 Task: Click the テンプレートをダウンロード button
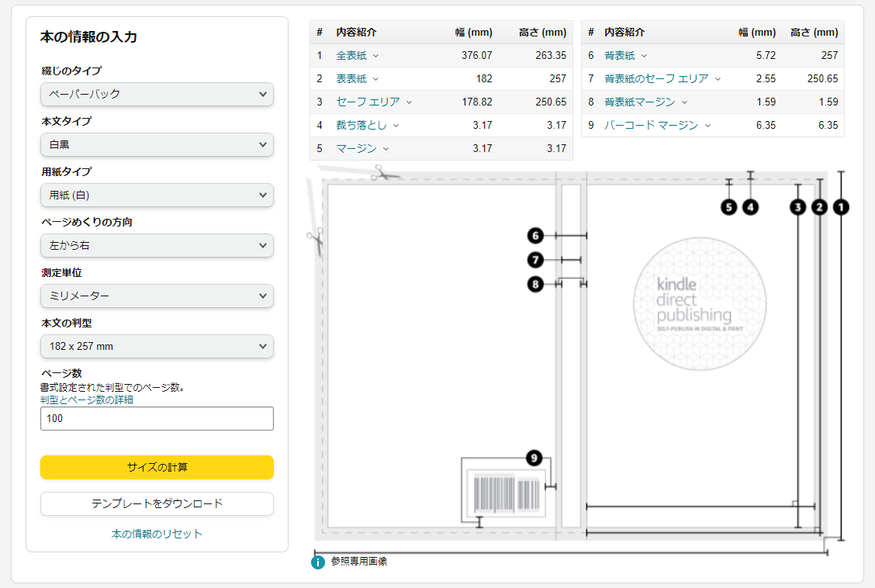(157, 503)
